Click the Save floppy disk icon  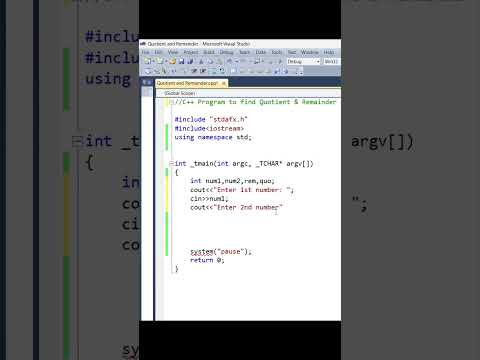(181, 61)
